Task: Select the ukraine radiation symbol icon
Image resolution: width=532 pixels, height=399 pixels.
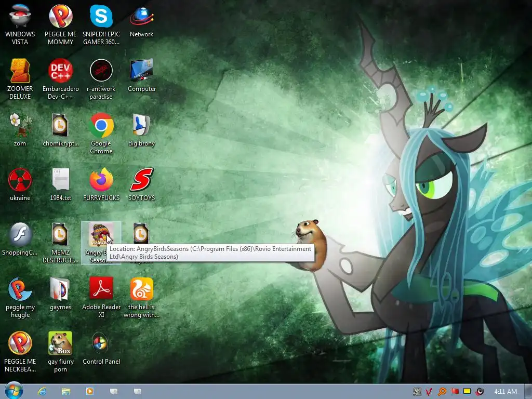Action: (20, 184)
